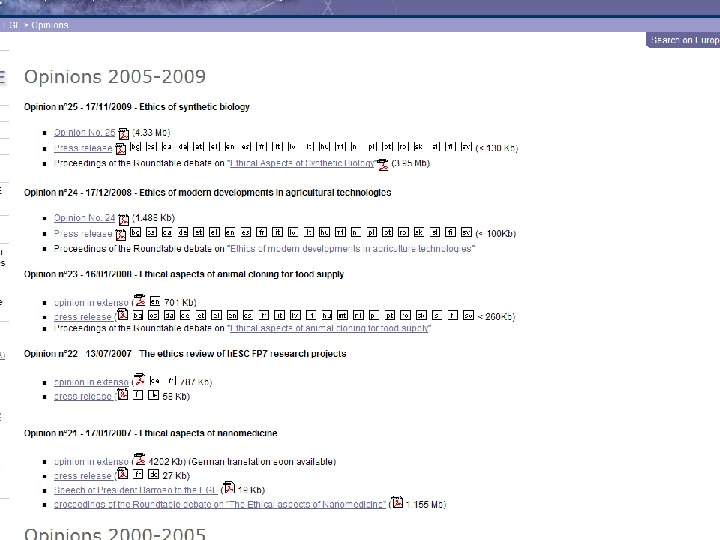This screenshot has height=540, width=720.
Task: Open PDF icon after Speech of President Barroso link
Action: tap(229, 487)
